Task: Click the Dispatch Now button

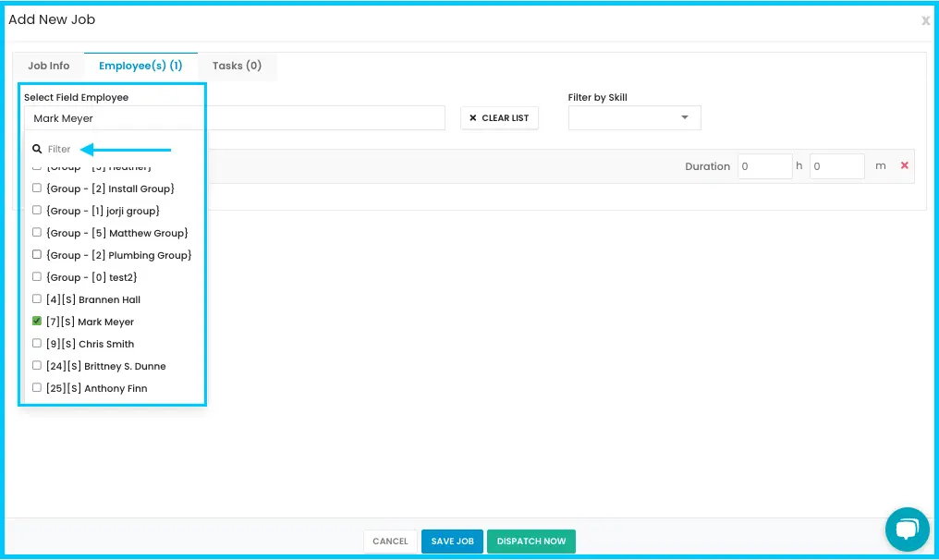Action: coord(531,541)
